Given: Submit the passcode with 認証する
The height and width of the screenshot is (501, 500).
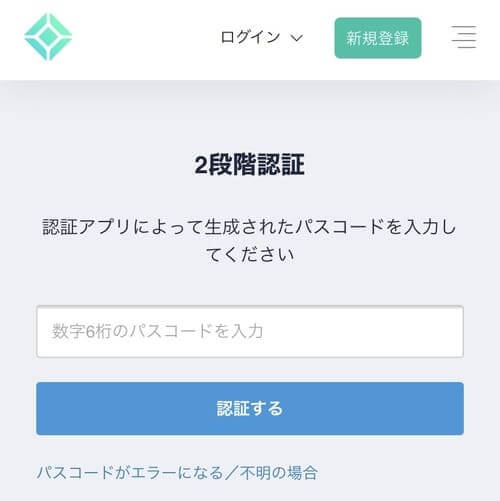Looking at the screenshot, I should coord(250,408).
